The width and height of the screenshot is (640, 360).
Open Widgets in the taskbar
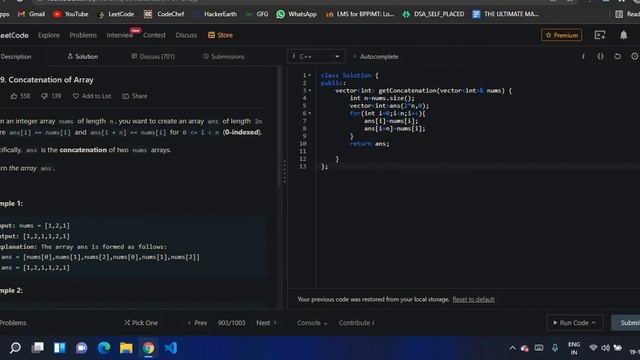coord(60,348)
